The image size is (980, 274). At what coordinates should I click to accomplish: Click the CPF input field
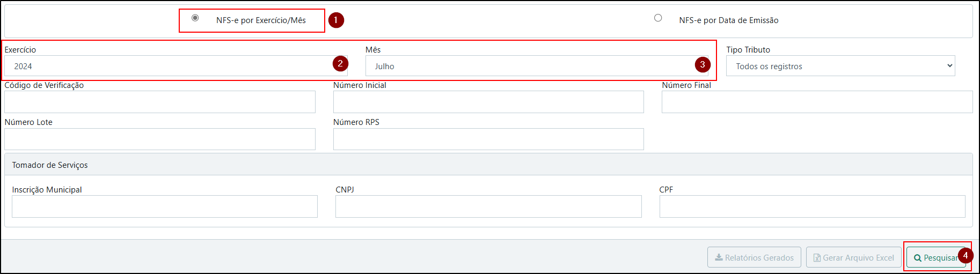coord(812,206)
